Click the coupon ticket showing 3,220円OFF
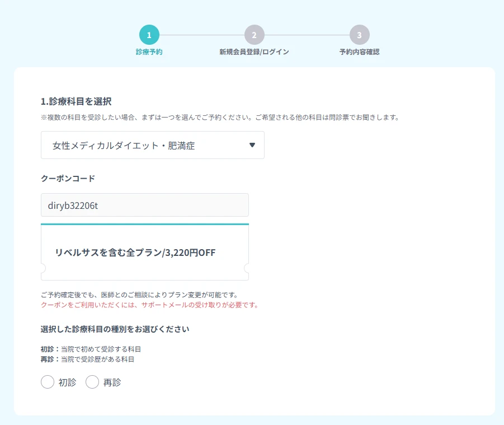The width and height of the screenshot is (504, 425). (144, 251)
